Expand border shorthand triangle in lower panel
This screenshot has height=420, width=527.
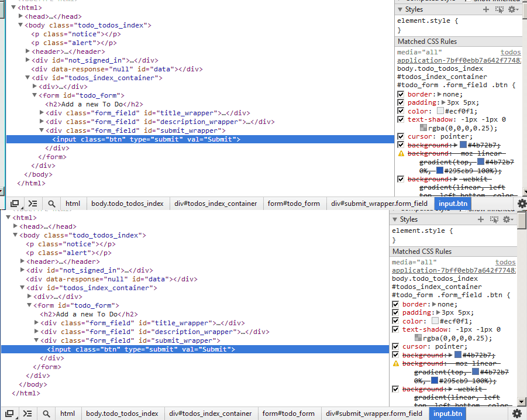point(434,304)
